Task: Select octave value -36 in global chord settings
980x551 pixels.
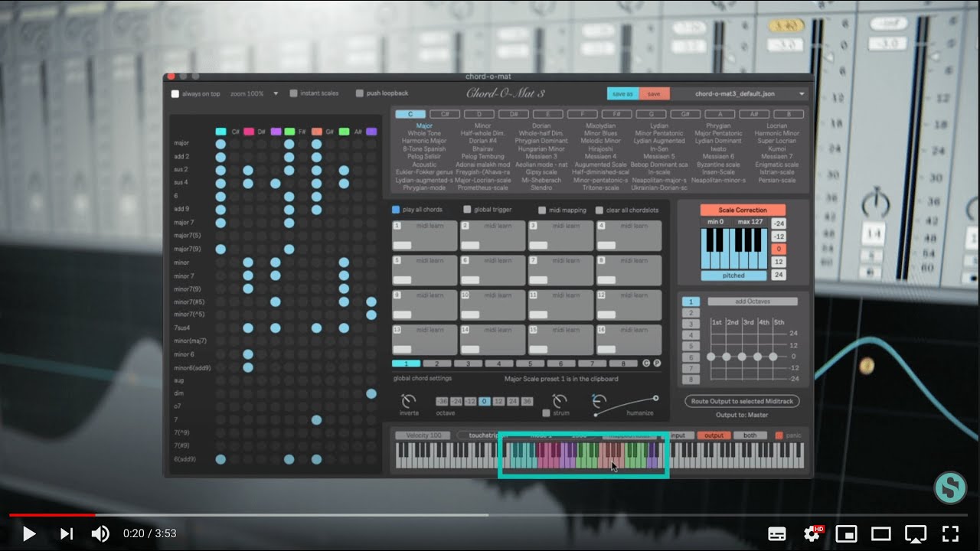Action: [443, 401]
